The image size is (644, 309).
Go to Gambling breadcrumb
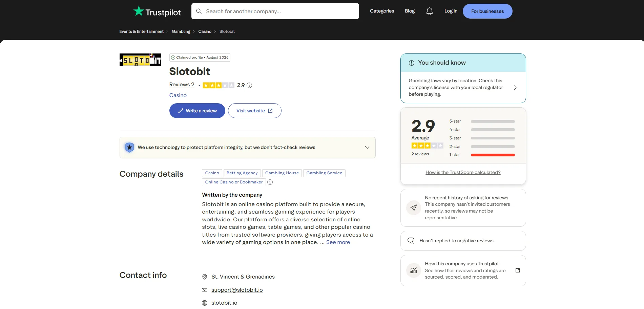(x=181, y=31)
